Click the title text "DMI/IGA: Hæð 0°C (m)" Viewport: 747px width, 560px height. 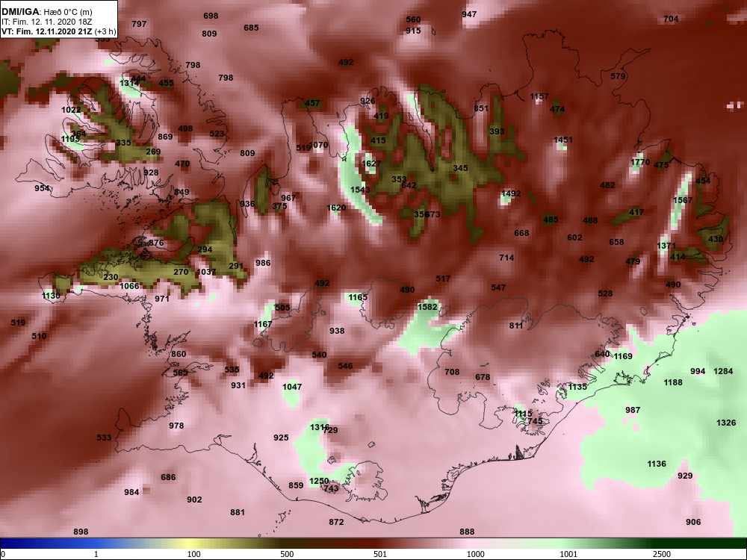coord(46,12)
